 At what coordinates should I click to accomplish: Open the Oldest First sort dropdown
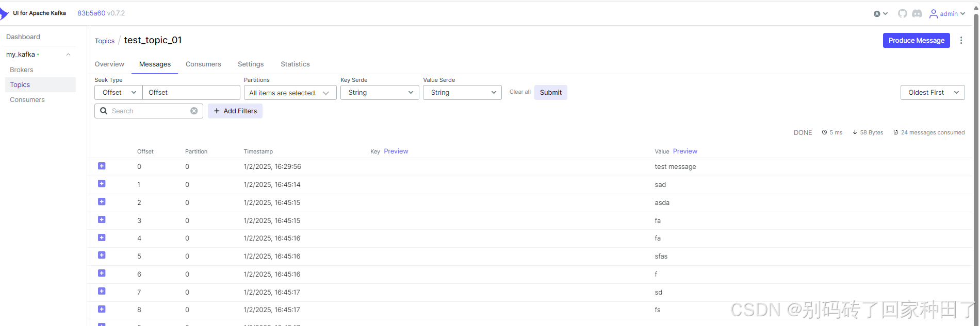pyautogui.click(x=933, y=93)
